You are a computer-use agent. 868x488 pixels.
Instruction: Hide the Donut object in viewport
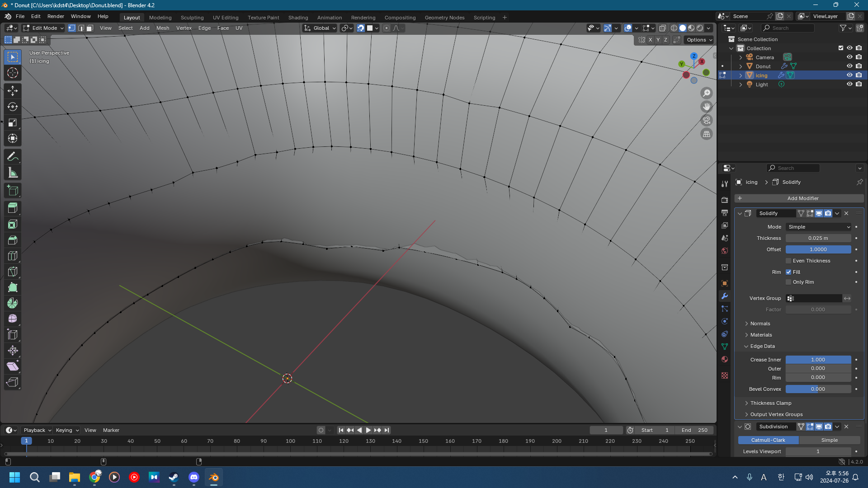[849, 66]
